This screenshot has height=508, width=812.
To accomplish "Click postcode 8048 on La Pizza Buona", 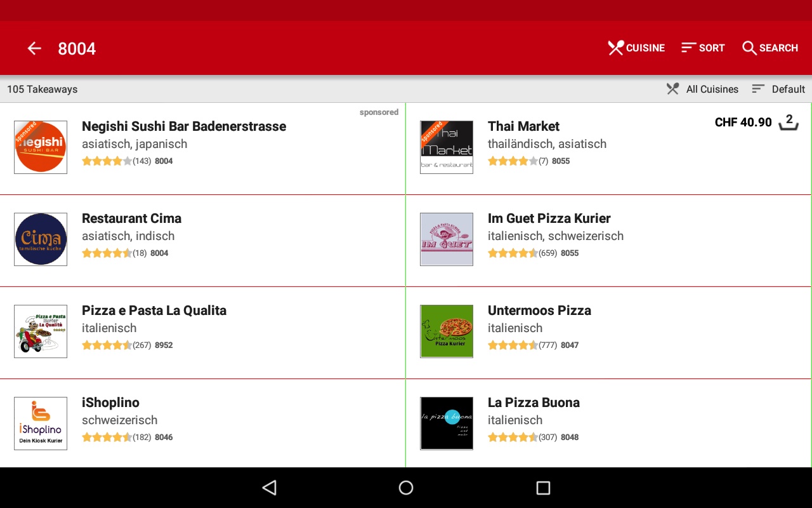I will click(570, 438).
